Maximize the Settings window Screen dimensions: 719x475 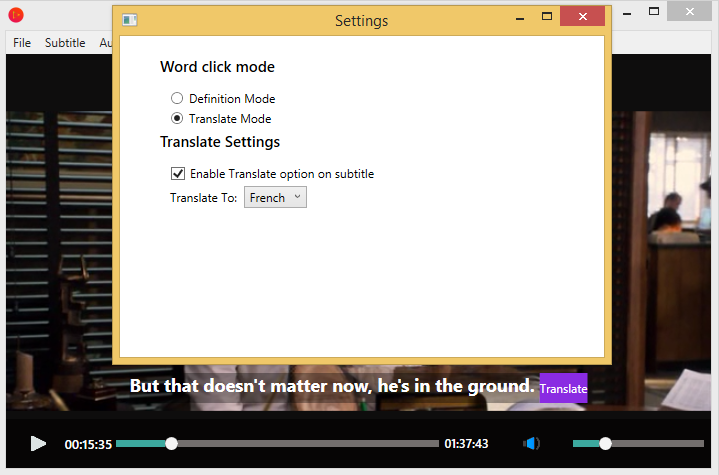(546, 17)
